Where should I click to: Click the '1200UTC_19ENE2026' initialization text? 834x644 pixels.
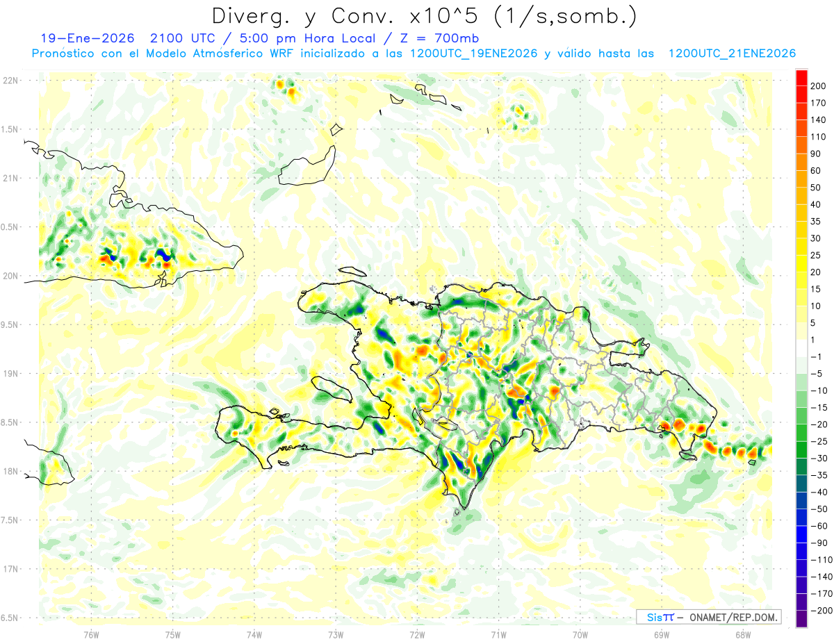click(473, 53)
